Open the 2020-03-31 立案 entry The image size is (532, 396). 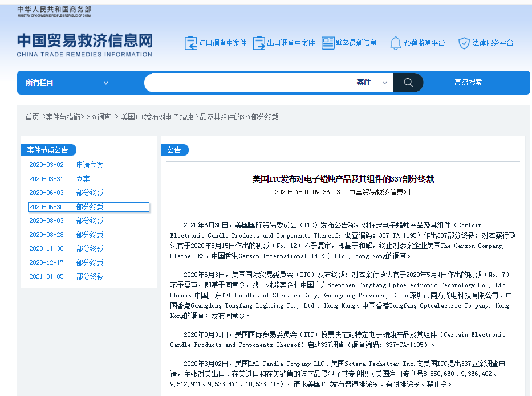pos(60,179)
